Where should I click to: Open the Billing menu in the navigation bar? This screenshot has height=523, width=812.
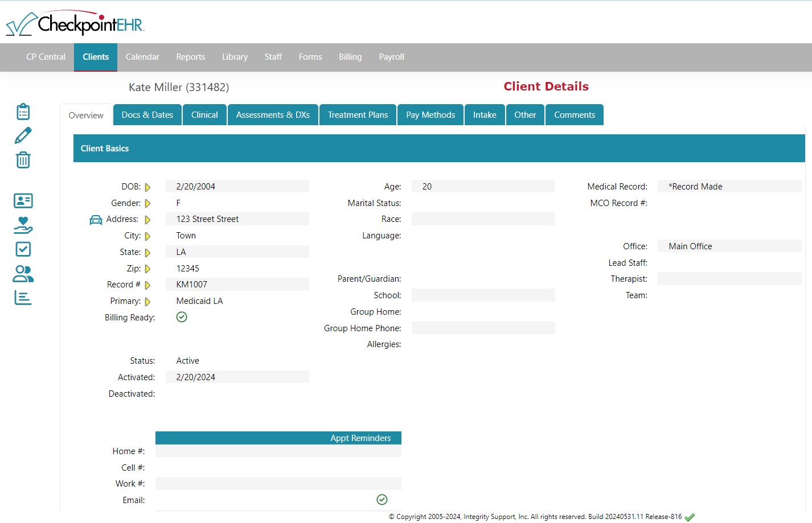coord(350,57)
